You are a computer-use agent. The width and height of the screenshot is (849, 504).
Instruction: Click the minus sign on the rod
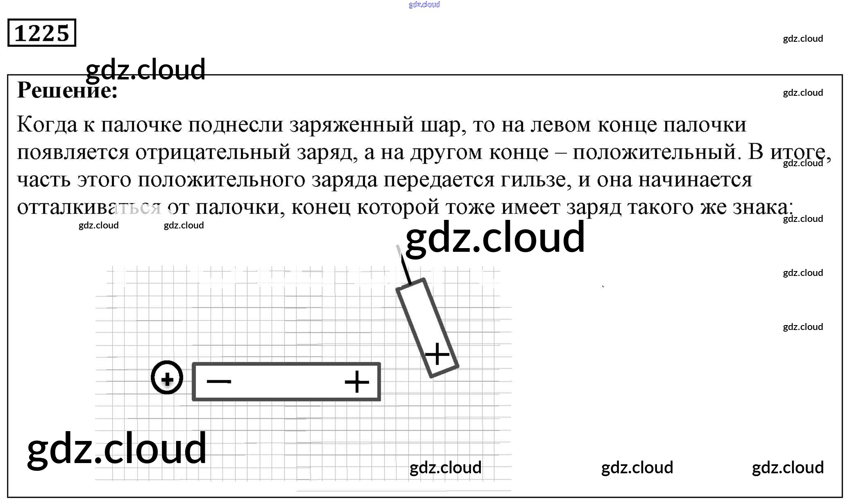tap(219, 382)
